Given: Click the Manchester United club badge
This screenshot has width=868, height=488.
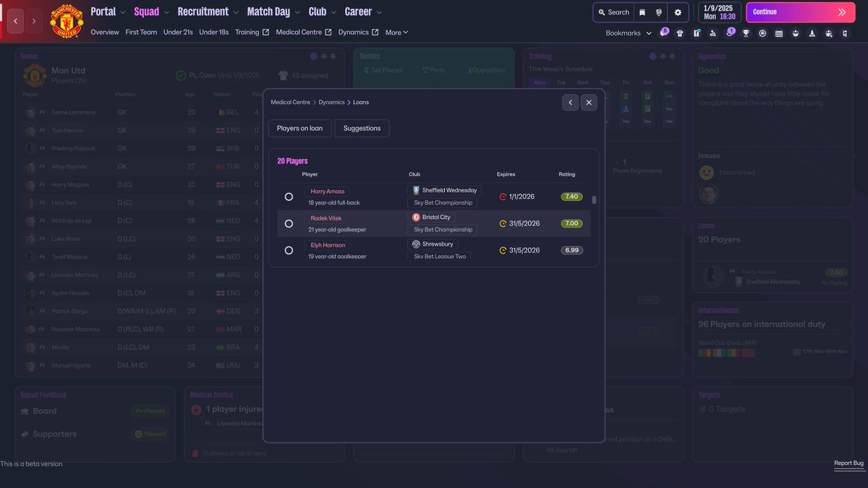Looking at the screenshot, I should [x=67, y=21].
